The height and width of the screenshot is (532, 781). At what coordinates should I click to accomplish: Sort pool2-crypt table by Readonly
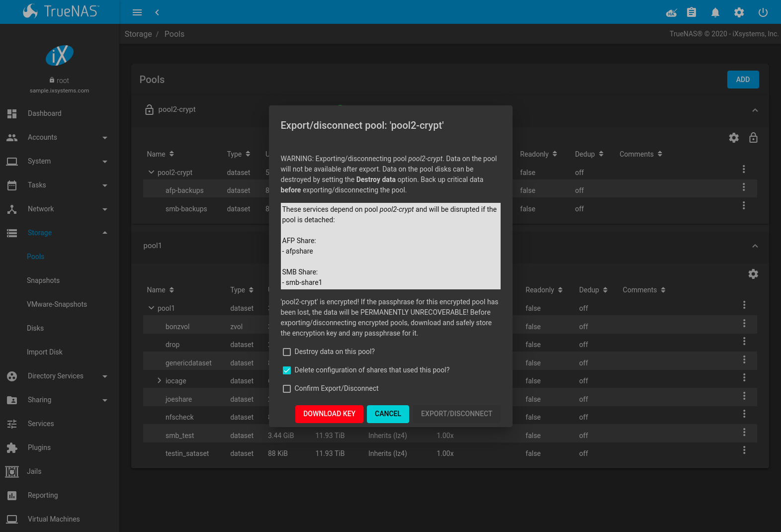(538, 154)
